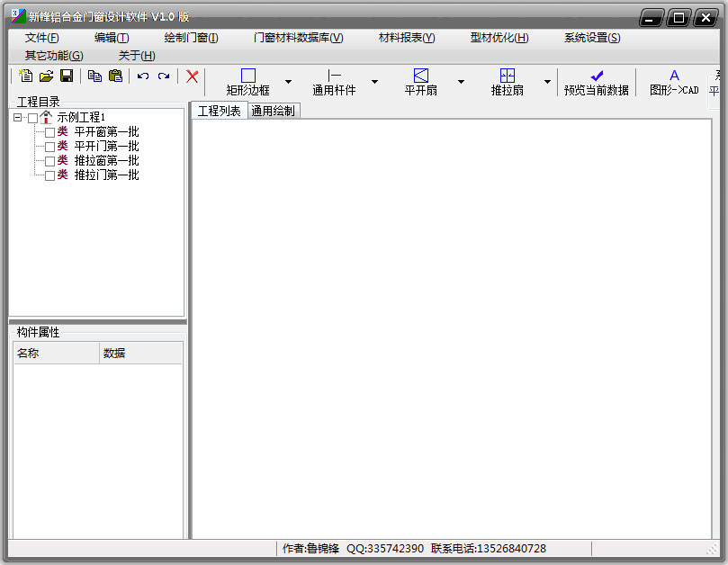This screenshot has width=728, height=565.
Task: Open the 关于(H) menu
Action: [137, 55]
